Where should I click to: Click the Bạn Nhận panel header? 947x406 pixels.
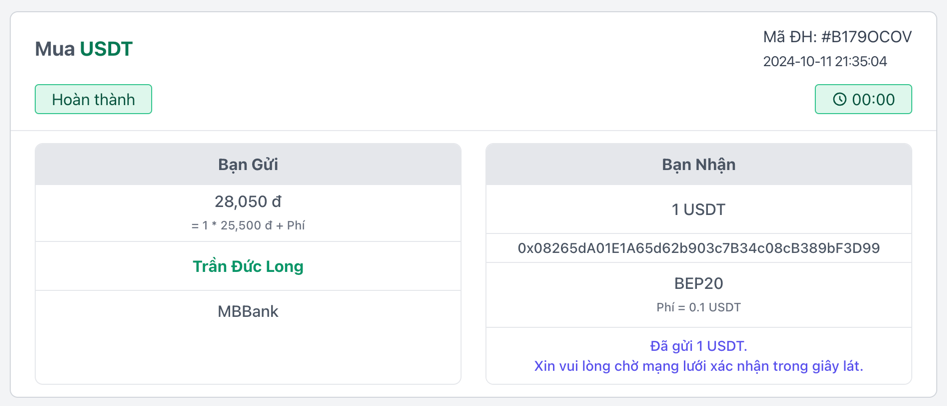pos(698,165)
